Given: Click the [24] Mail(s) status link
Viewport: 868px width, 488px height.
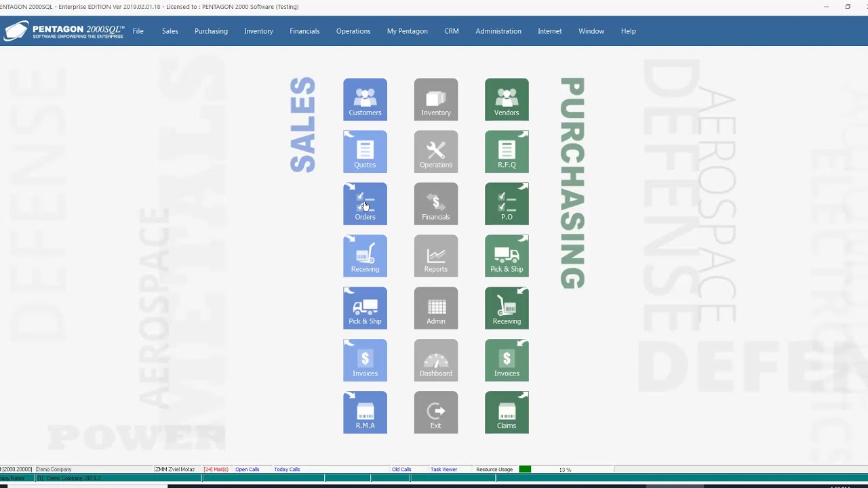Looking at the screenshot, I should 216,469.
